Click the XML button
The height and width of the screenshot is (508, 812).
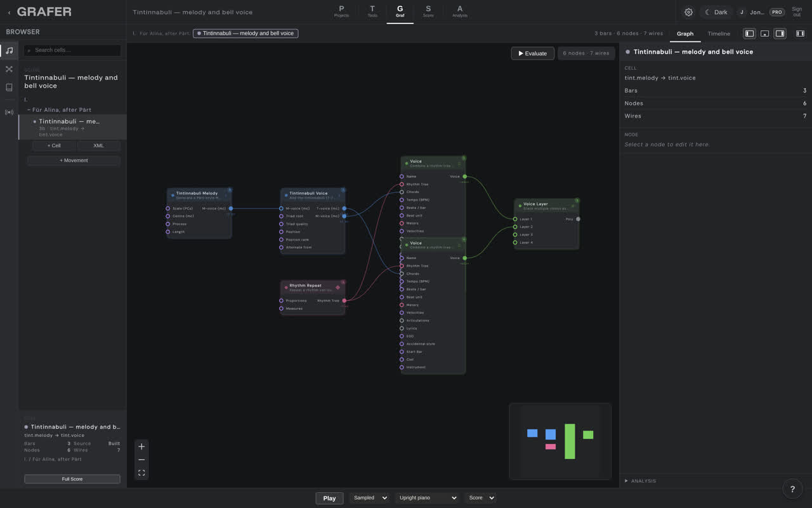click(x=98, y=145)
